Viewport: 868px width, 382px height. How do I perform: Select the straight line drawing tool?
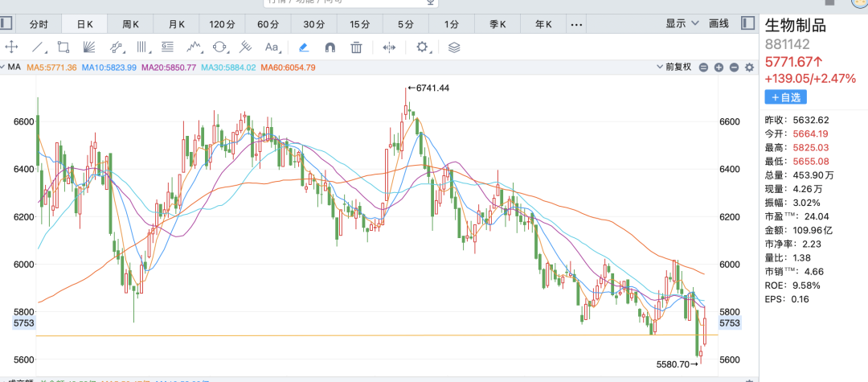pyautogui.click(x=39, y=47)
